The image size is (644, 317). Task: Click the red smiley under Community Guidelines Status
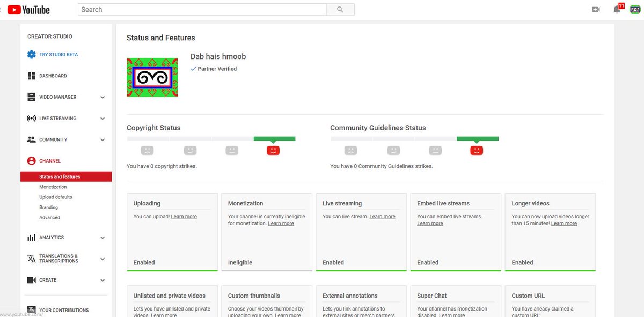[477, 150]
